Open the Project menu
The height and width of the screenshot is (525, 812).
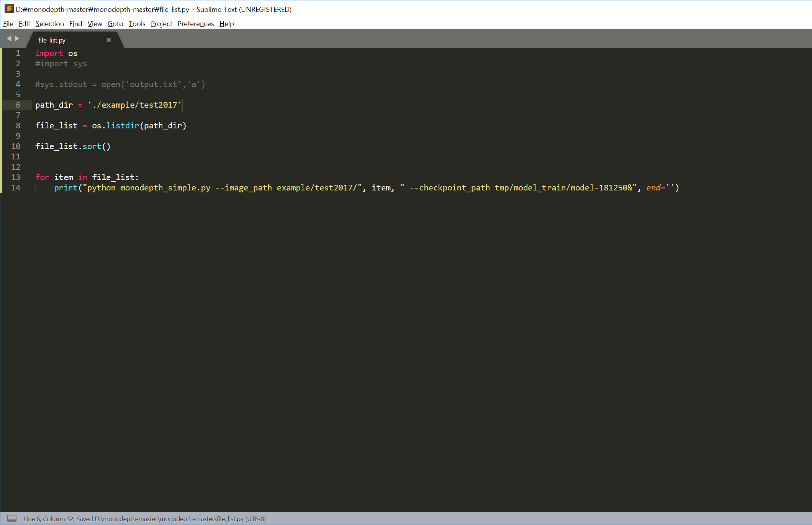click(161, 24)
